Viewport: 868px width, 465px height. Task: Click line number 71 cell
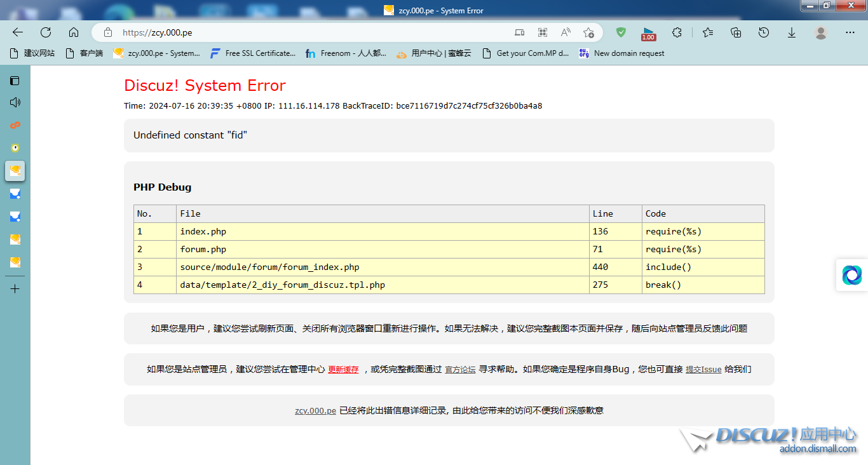pos(615,249)
